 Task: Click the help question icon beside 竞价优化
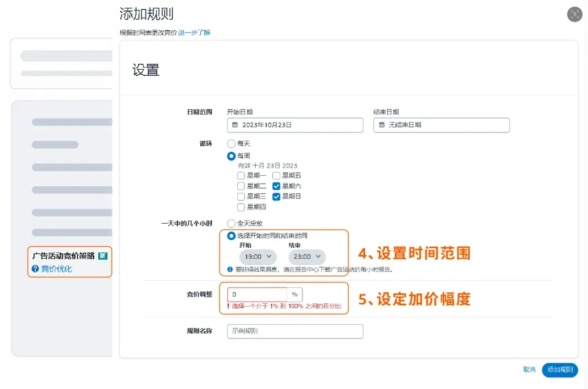click(35, 269)
